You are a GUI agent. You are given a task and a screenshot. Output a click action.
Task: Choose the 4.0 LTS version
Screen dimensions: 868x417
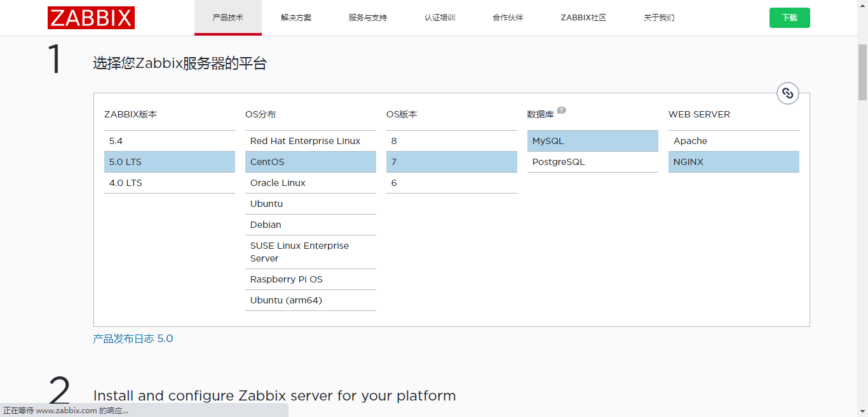pos(168,183)
